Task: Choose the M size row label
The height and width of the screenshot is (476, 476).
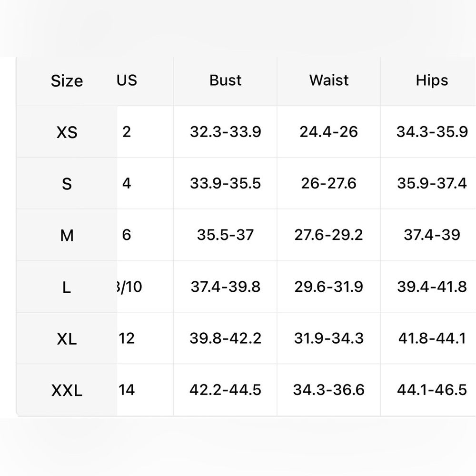Action: click(67, 236)
